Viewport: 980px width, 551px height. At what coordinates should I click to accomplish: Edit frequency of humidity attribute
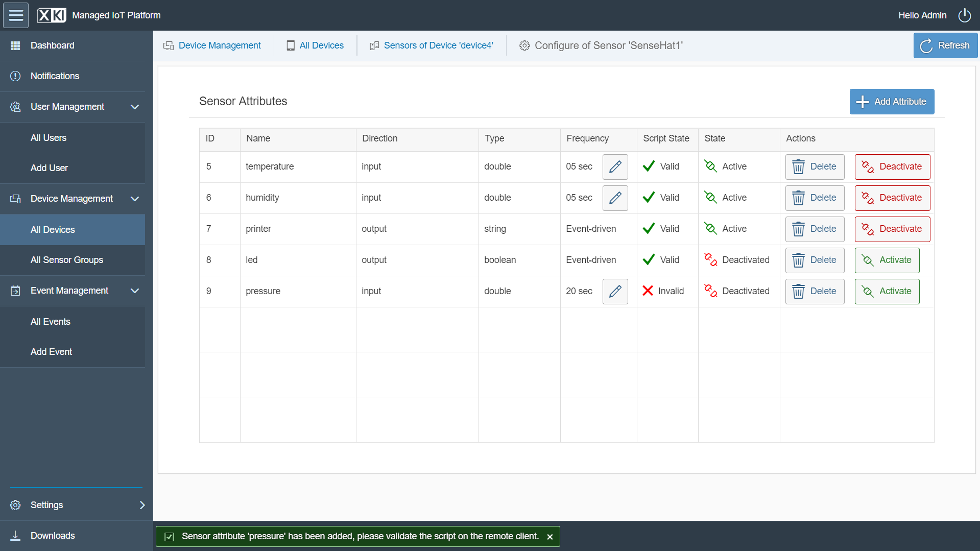click(x=615, y=198)
